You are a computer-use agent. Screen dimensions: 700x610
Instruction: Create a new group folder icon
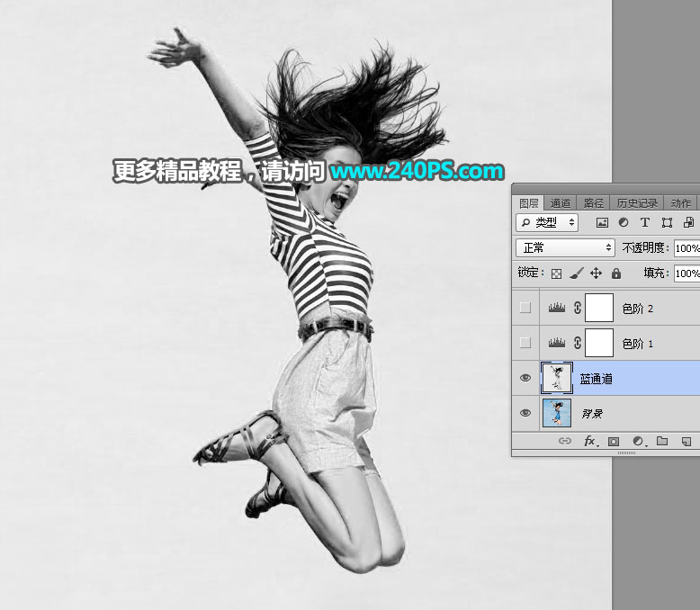coord(662,442)
